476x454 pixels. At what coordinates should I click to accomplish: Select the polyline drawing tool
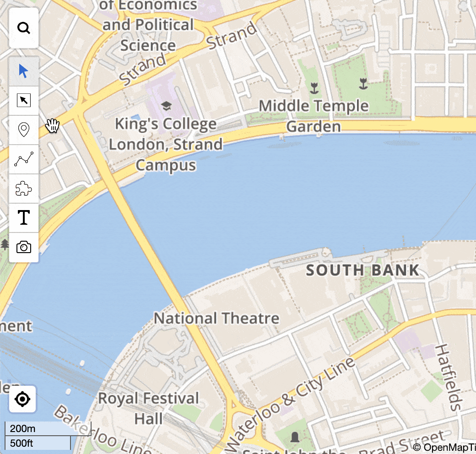(x=24, y=159)
